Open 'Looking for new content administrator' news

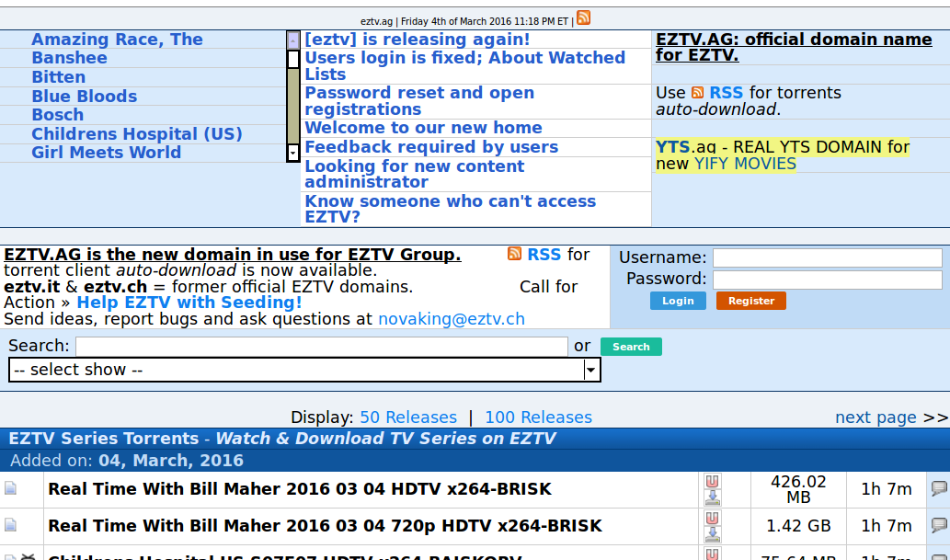pos(415,174)
